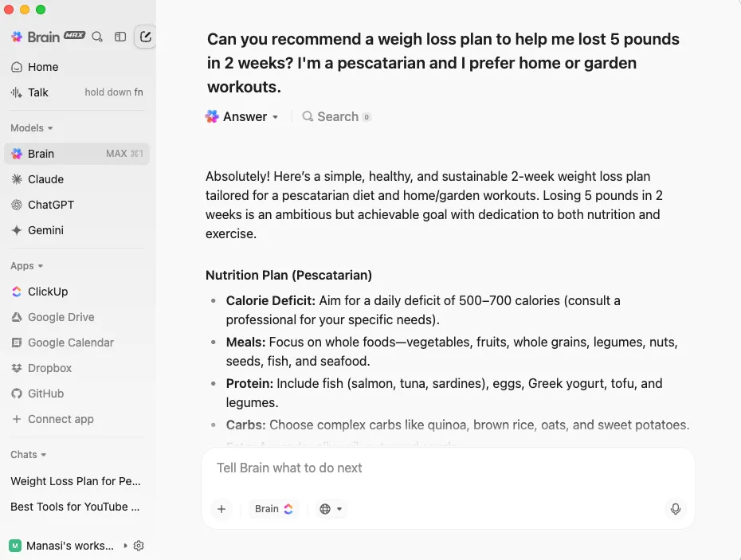Open the Answer mode dropdown
741x560 pixels.
click(x=242, y=117)
